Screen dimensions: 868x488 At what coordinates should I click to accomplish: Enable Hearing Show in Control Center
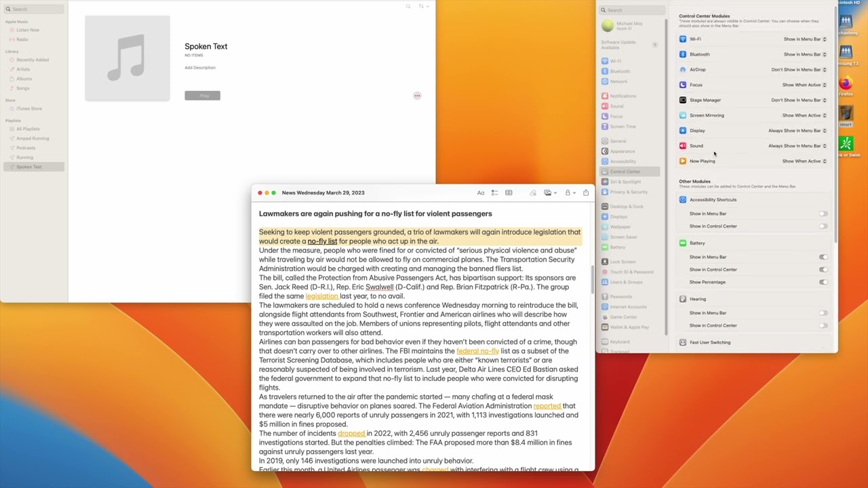coord(823,325)
